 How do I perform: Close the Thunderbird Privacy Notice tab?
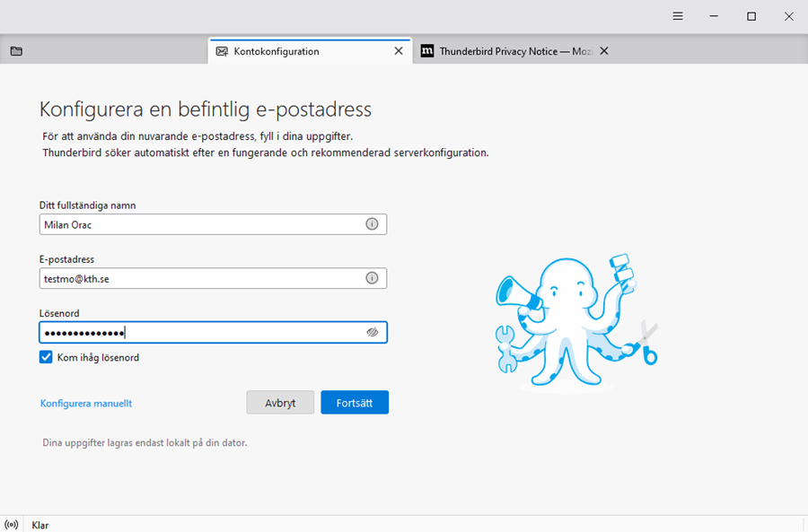[x=604, y=51]
